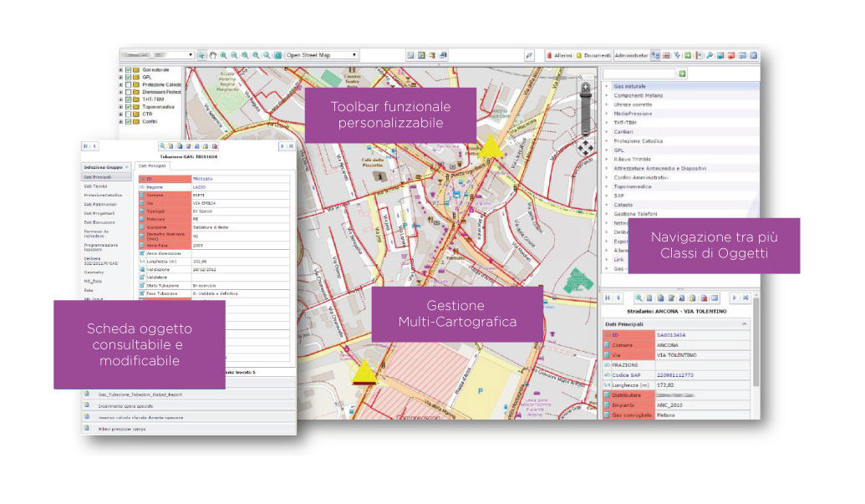Select Toponomastica in right class list
Image resolution: width=865 pixels, height=504 pixels.
pyautogui.click(x=632, y=186)
